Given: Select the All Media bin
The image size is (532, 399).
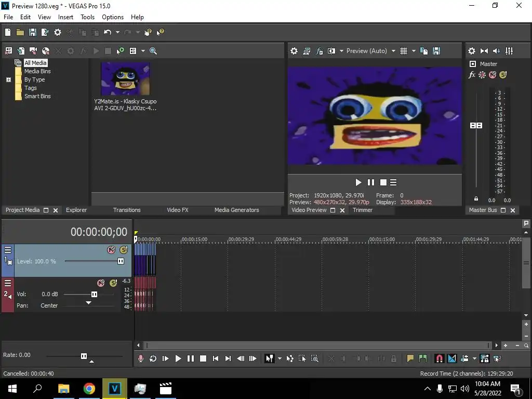Looking at the screenshot, I should tap(35, 63).
